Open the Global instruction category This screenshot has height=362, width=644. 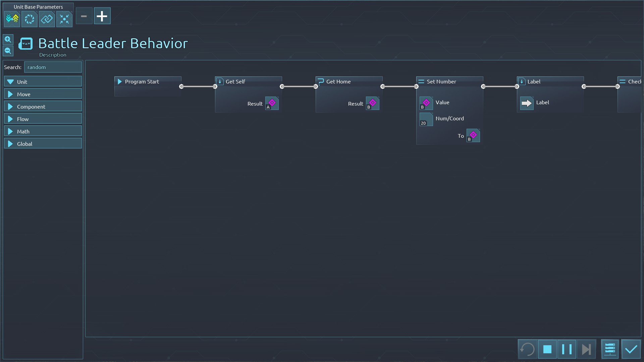pyautogui.click(x=43, y=144)
